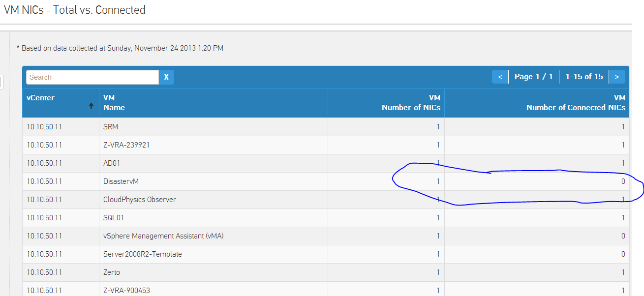Click the SQL01 VM entry
This screenshot has height=296, width=644.
(114, 218)
